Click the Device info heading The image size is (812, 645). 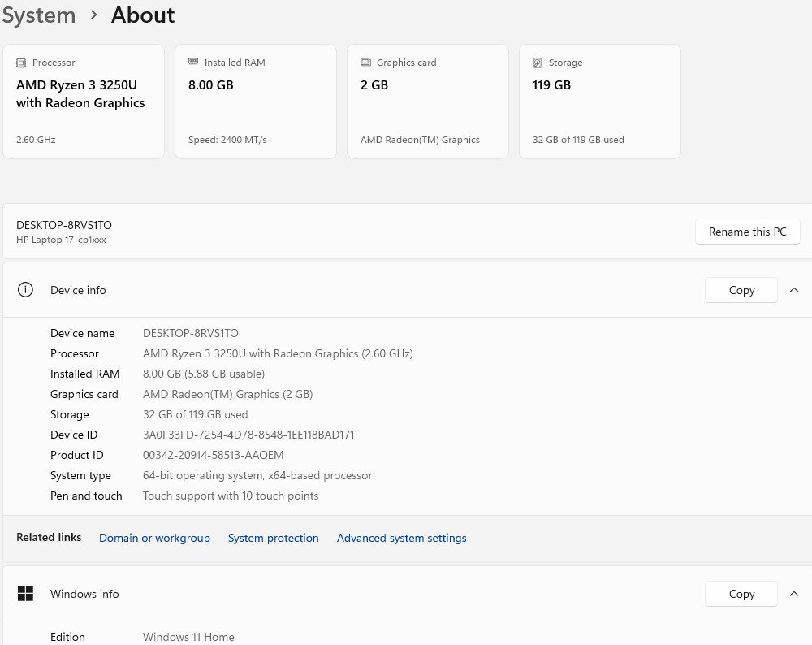pos(78,290)
